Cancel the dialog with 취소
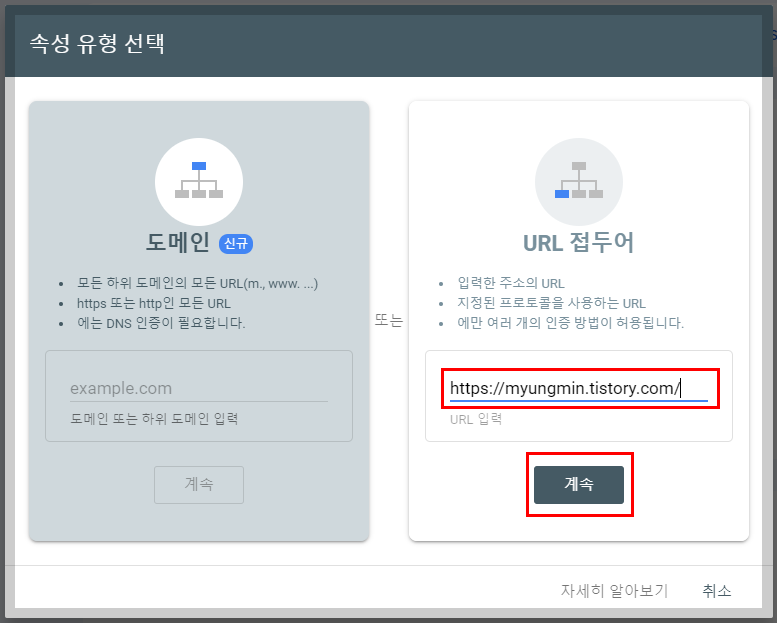The width and height of the screenshot is (777, 623). [x=717, y=590]
